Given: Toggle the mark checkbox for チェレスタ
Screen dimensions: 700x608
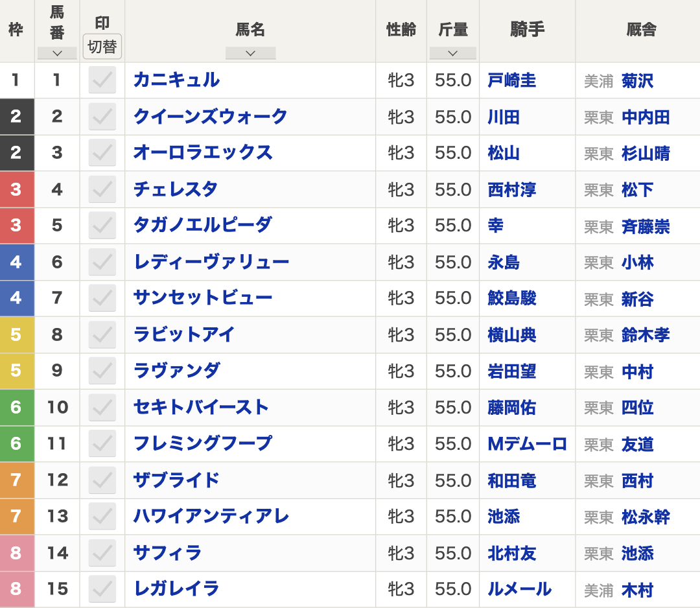Looking at the screenshot, I should coord(102,189).
